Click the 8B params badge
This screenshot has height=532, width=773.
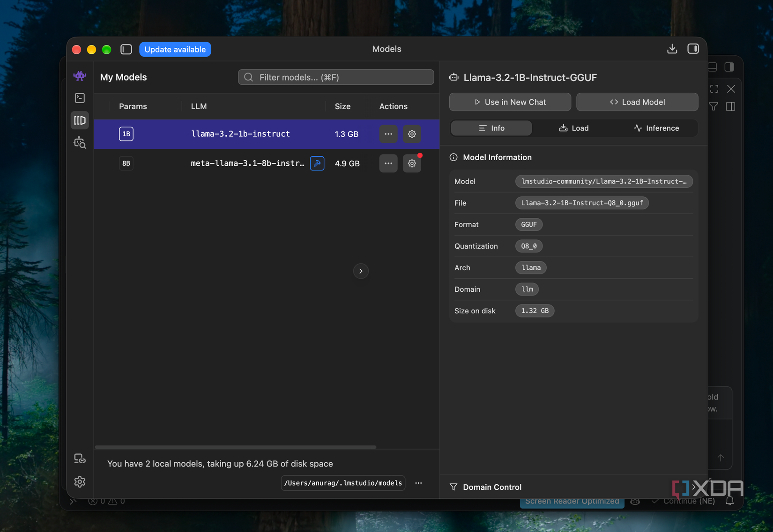point(126,163)
